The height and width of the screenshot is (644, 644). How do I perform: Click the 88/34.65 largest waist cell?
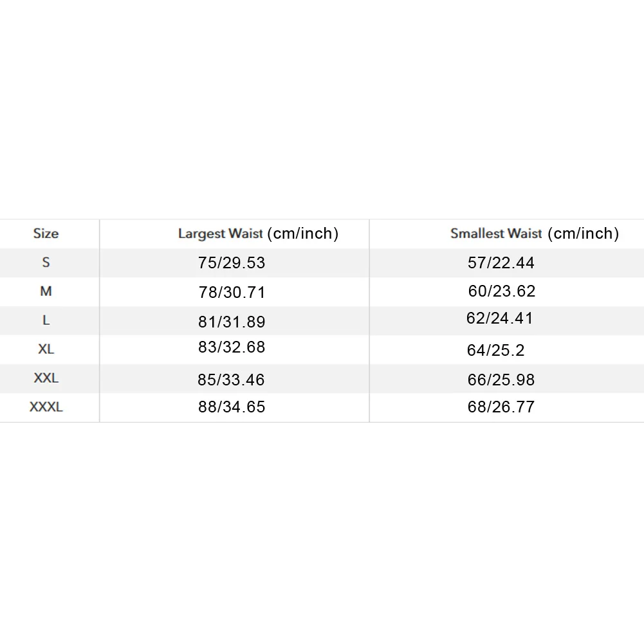point(232,407)
